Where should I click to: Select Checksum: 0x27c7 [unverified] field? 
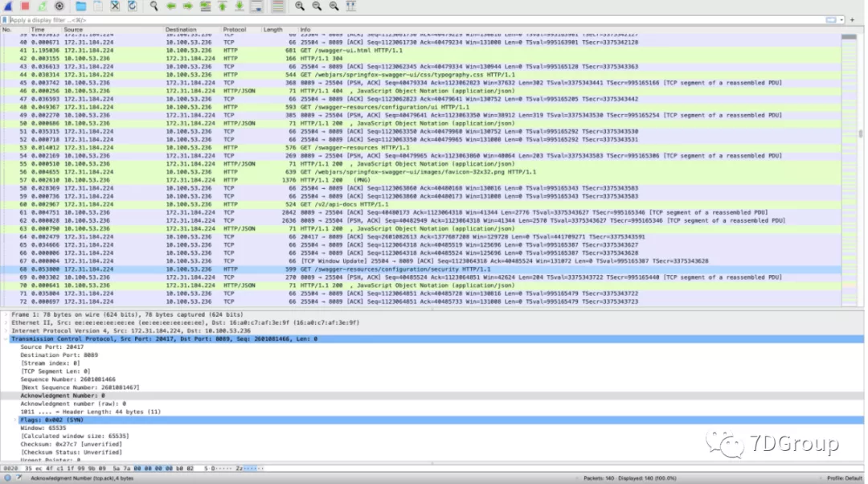pos(72,444)
